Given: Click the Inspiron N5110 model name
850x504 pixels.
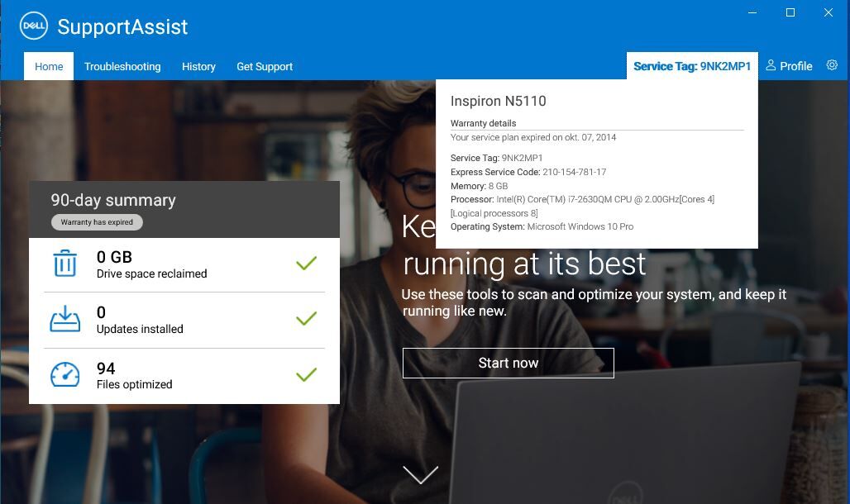Looking at the screenshot, I should [x=499, y=101].
